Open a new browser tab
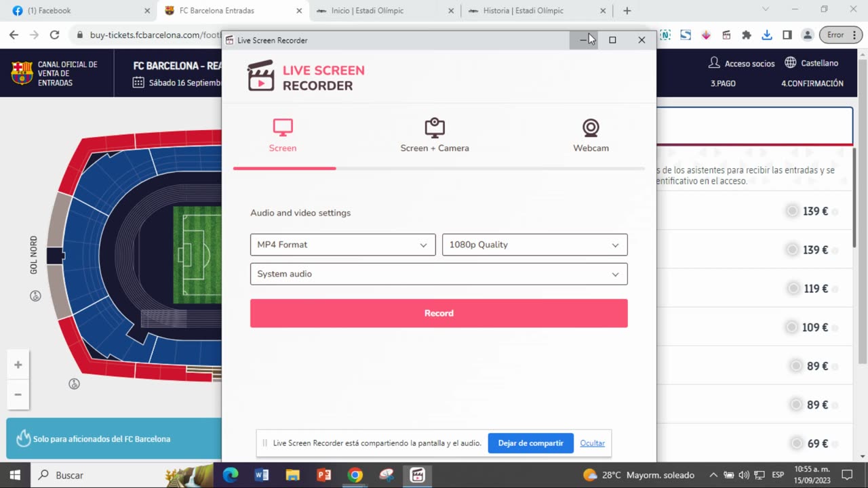 tap(627, 11)
